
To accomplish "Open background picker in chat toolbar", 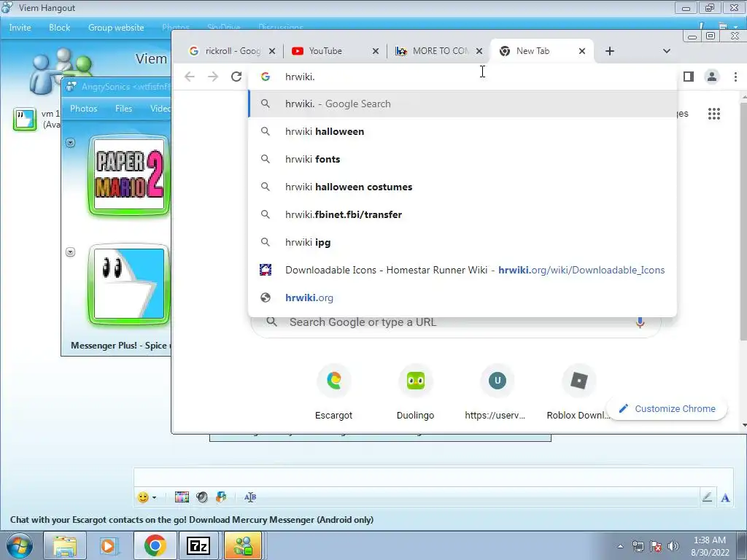I will [x=182, y=497].
